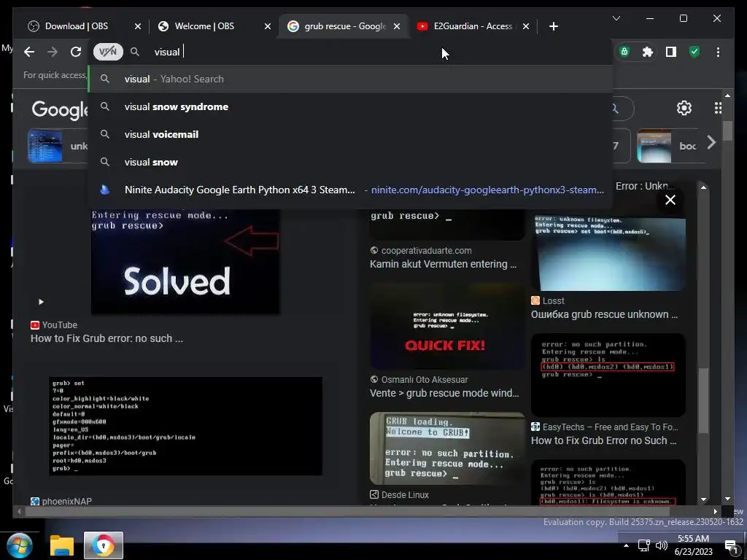Open the tab search chevron
Screen dimensions: 747x560
point(616,18)
